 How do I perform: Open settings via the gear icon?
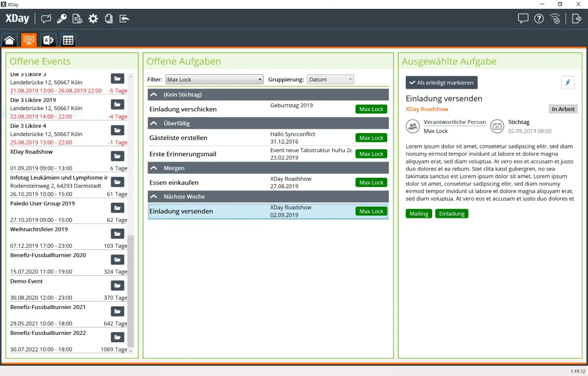click(93, 19)
